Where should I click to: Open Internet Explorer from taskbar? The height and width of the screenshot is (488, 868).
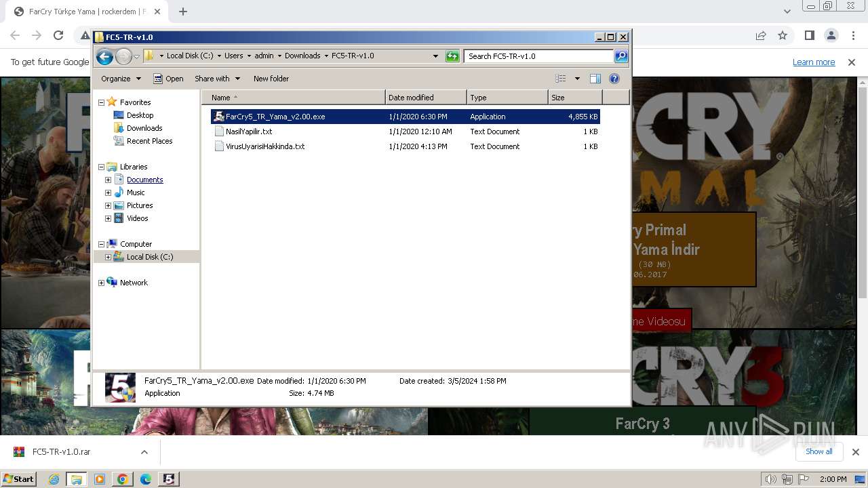coord(54,479)
